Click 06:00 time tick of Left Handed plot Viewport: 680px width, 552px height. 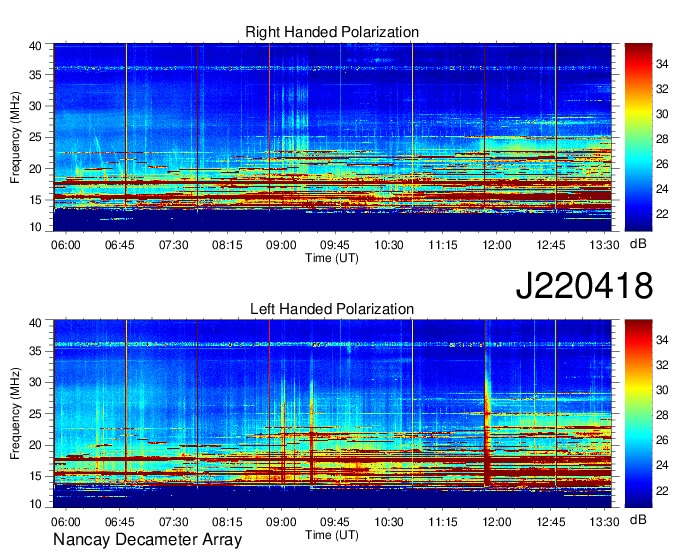point(65,522)
